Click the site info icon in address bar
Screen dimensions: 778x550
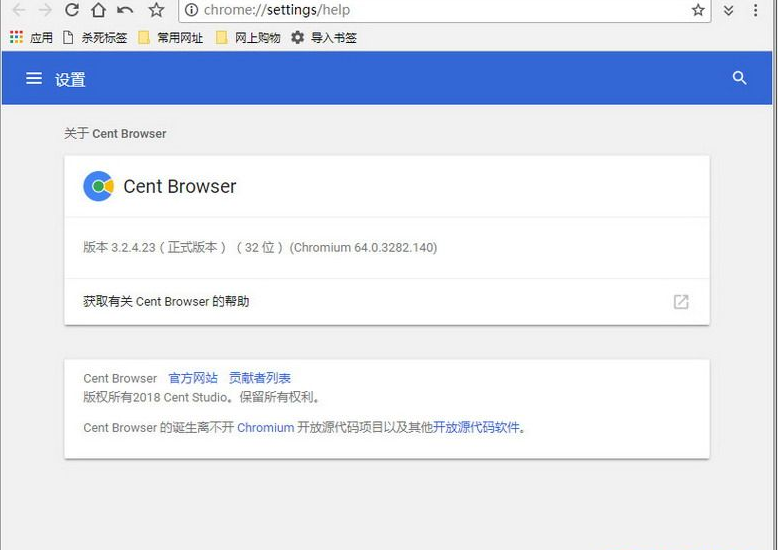click(192, 9)
